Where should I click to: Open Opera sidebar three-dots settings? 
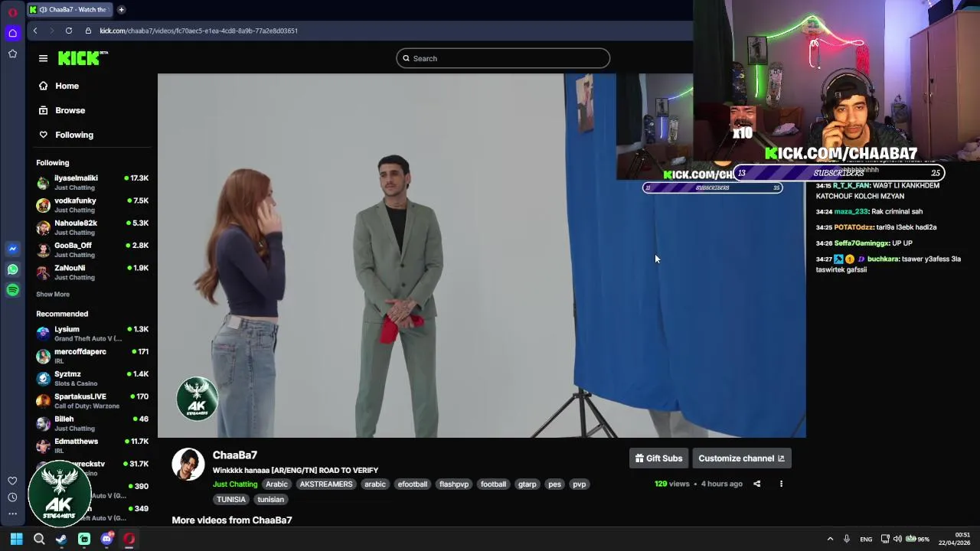12,514
